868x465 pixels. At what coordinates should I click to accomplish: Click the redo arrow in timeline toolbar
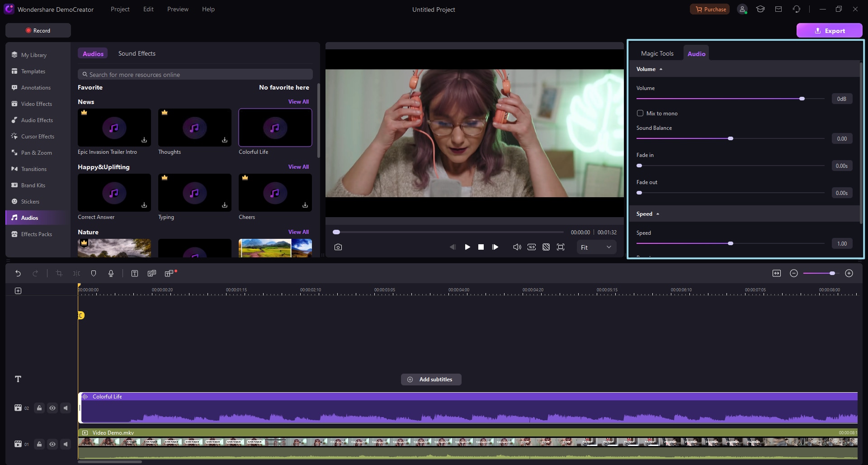pos(35,273)
